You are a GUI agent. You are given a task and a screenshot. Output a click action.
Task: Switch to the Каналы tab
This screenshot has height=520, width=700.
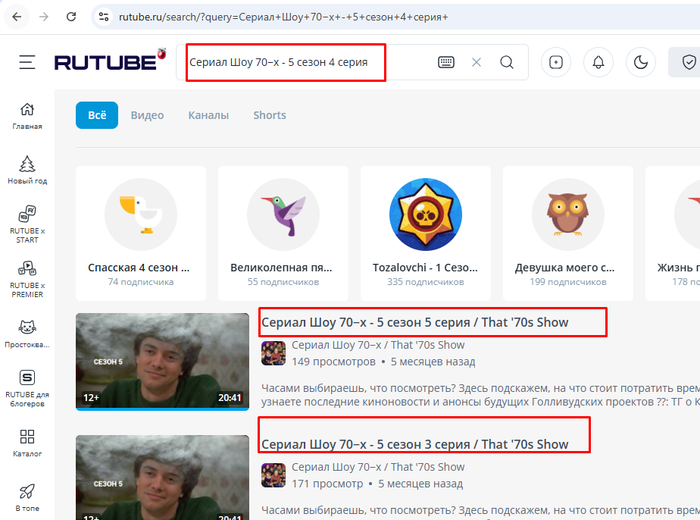point(208,115)
